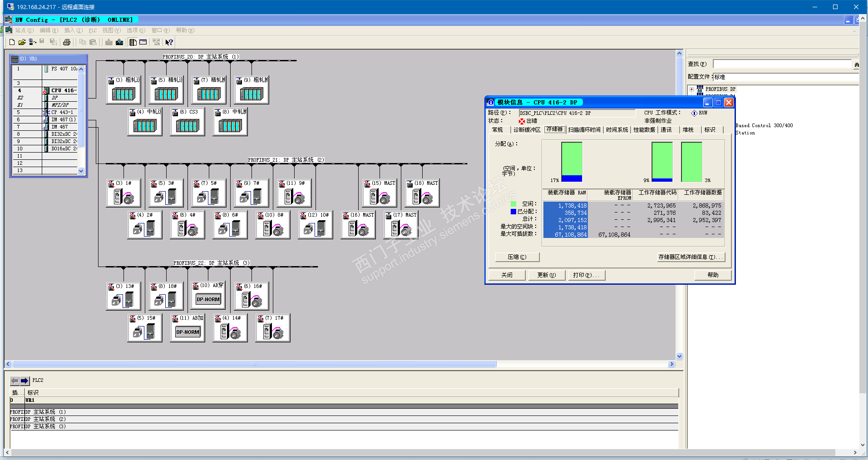Select station (6) CS3 on PROFIBUS_20
Viewport: 868px width, 460px height.
[x=187, y=121]
